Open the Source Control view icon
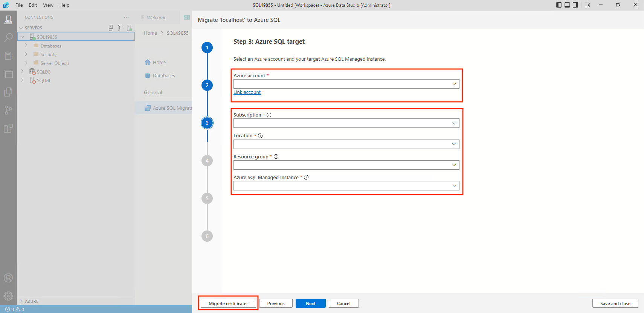 point(8,92)
